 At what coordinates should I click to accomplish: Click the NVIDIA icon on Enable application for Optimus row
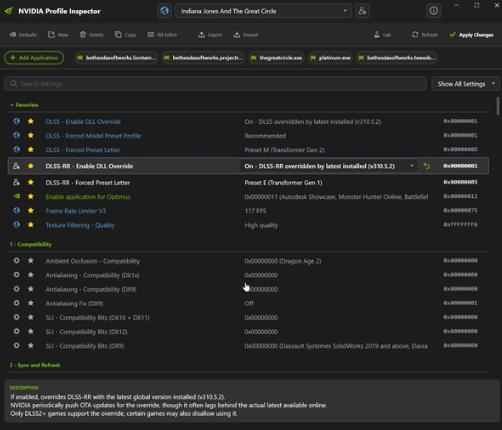pyautogui.click(x=16, y=196)
